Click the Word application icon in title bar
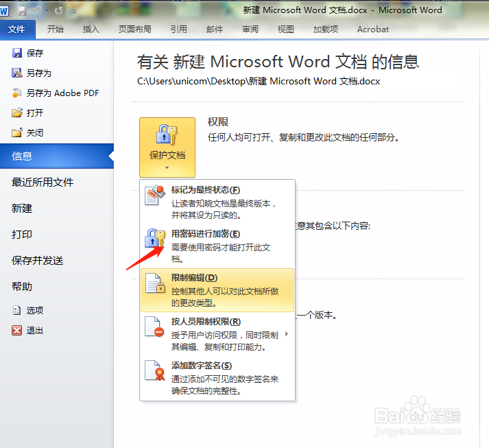489x448 pixels. [4, 11]
